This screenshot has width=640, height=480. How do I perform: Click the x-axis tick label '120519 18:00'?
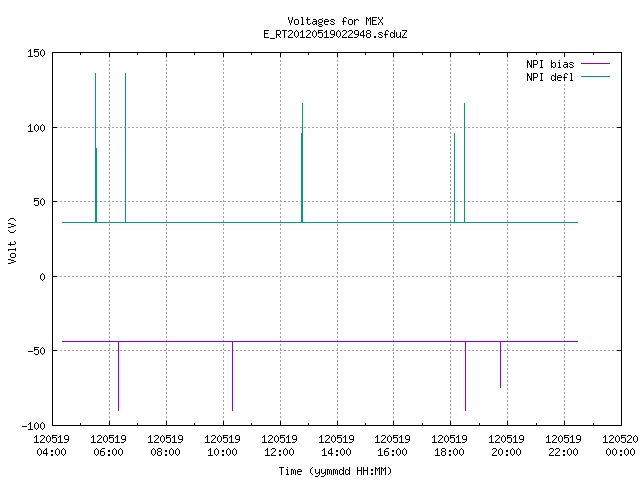point(449,446)
